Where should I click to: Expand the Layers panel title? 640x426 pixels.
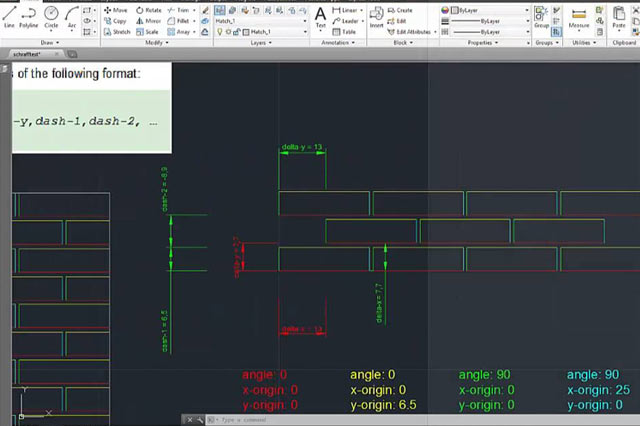261,42
